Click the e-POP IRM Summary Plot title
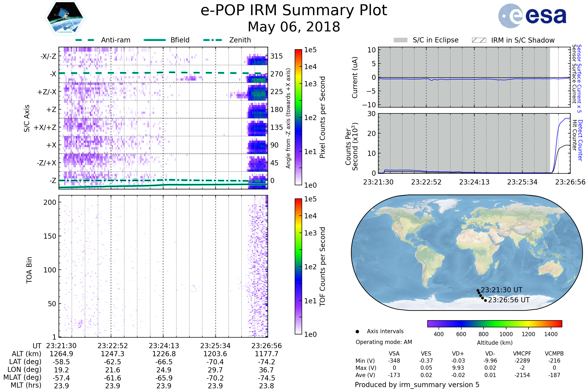Viewport: 588px width, 392px height. pos(294,11)
